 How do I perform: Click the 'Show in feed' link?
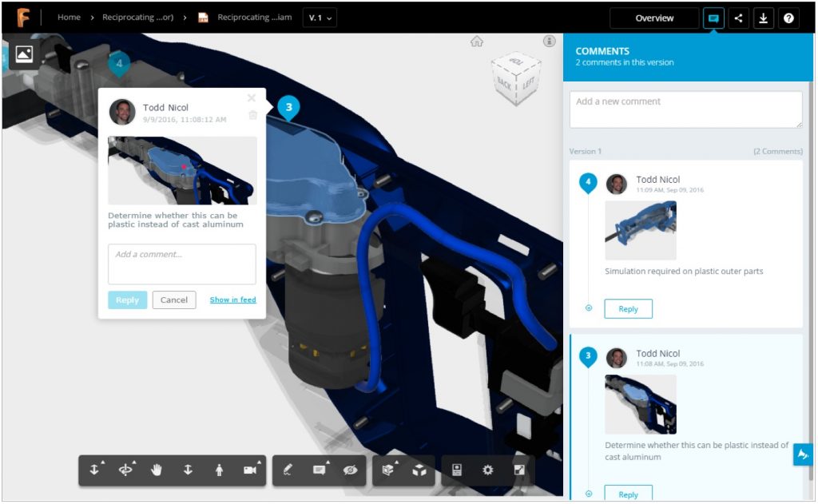(x=232, y=300)
